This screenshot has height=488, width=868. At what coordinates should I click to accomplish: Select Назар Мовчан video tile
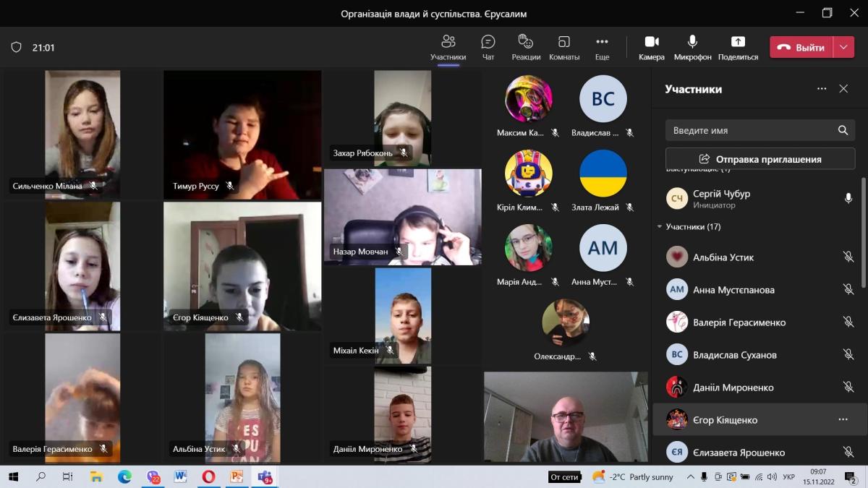pos(403,217)
